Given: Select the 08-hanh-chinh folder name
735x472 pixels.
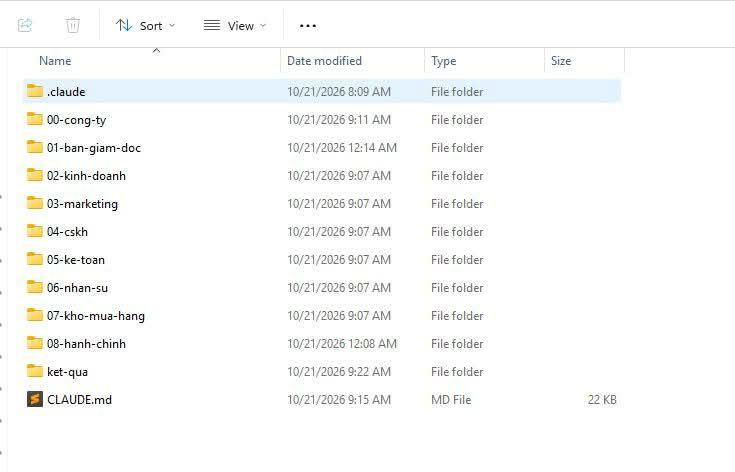Looking at the screenshot, I should coord(86,344).
